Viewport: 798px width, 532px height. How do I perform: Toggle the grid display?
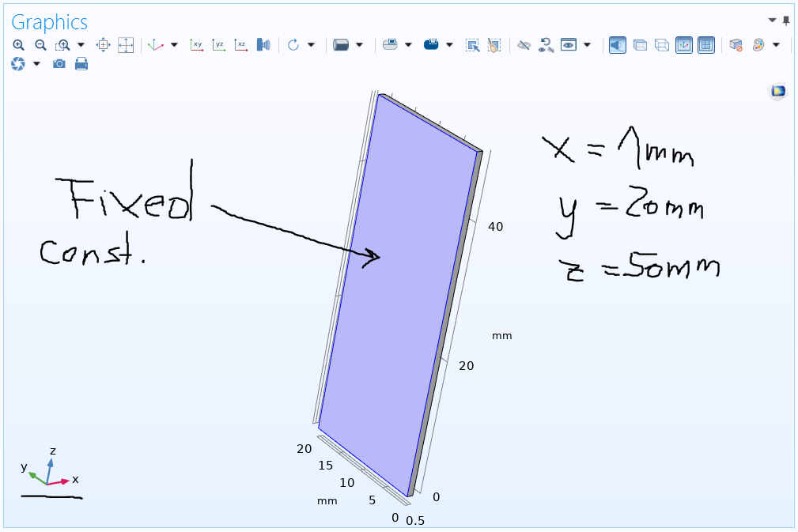[x=706, y=45]
